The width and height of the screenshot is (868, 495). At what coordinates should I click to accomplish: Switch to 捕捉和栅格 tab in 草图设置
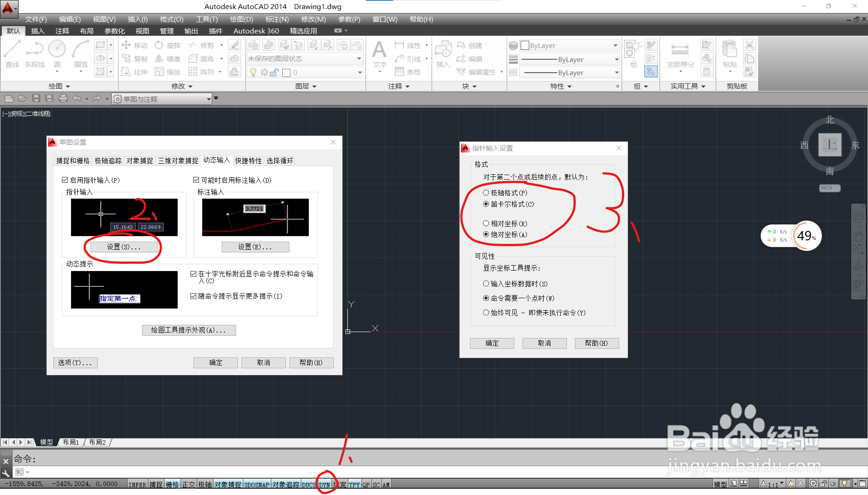pos(73,161)
